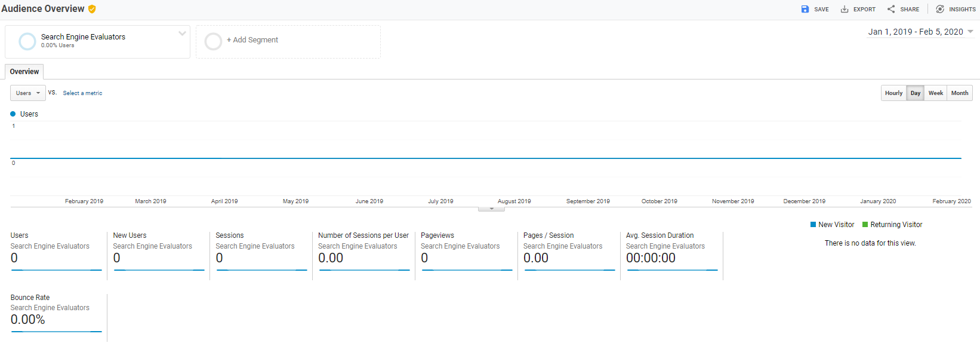980x352 pixels.
Task: Switch chart granularity to Hourly
Action: pyautogui.click(x=893, y=93)
